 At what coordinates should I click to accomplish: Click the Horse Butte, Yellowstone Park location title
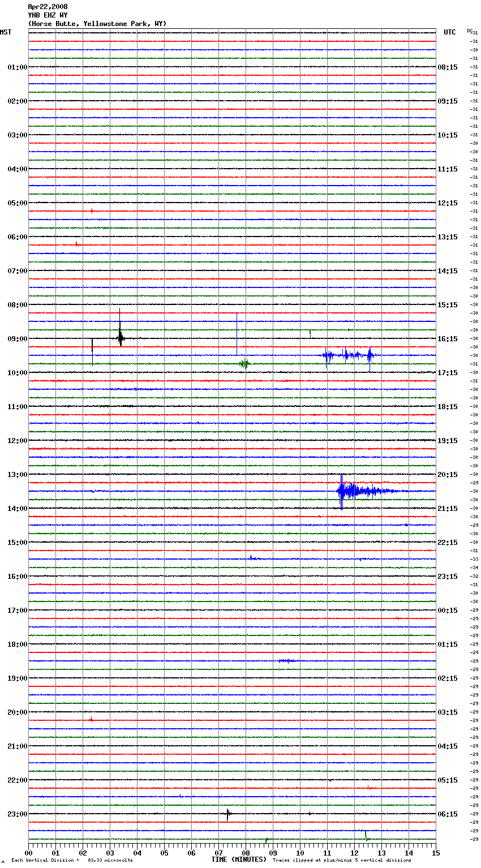pos(97,24)
